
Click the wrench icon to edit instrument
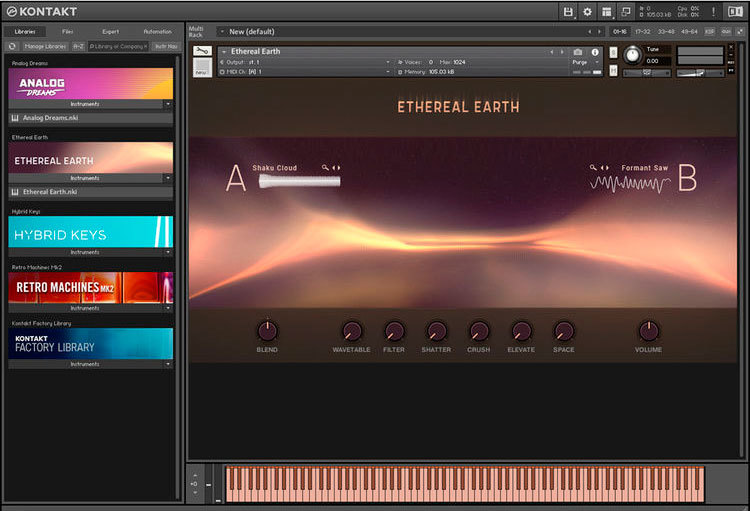203,51
